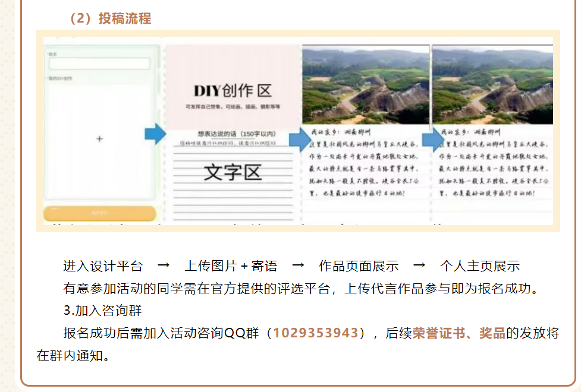Click the 想表达说的话 (150字以内) caption
Viewport: 581px width, 392px height.
click(237, 134)
